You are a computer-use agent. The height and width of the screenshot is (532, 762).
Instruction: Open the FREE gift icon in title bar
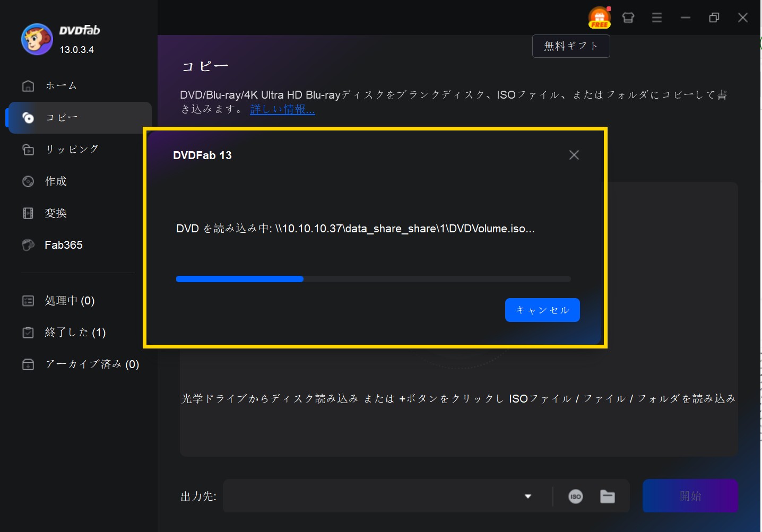click(599, 18)
